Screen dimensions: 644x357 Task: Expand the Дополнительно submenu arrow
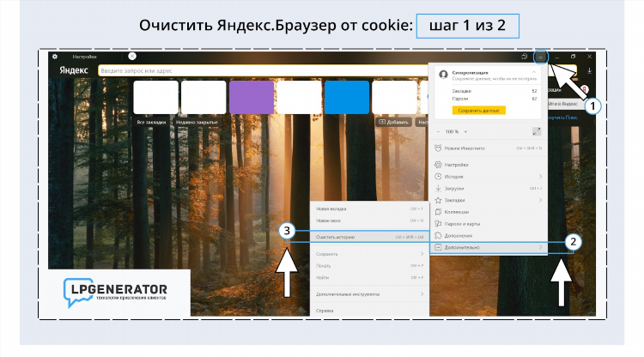pyautogui.click(x=540, y=247)
